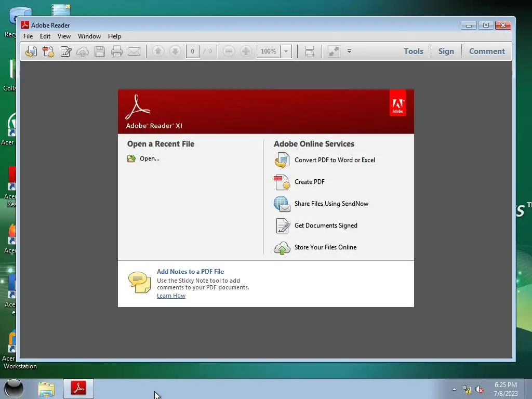Screen dimensions: 532x399
Task: Click Store Your Files Online link
Action: coord(325,247)
